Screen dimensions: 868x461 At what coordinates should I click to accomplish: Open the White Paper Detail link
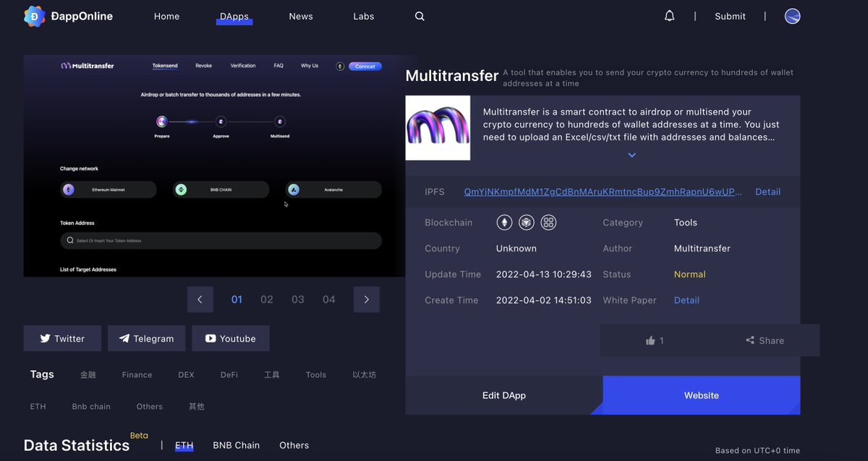pos(686,300)
